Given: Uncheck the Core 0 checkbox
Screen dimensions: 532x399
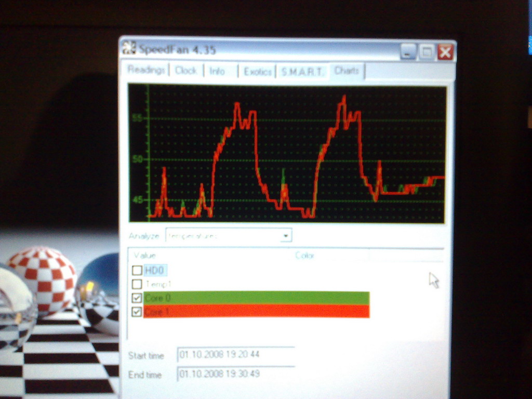Looking at the screenshot, I should point(137,298).
